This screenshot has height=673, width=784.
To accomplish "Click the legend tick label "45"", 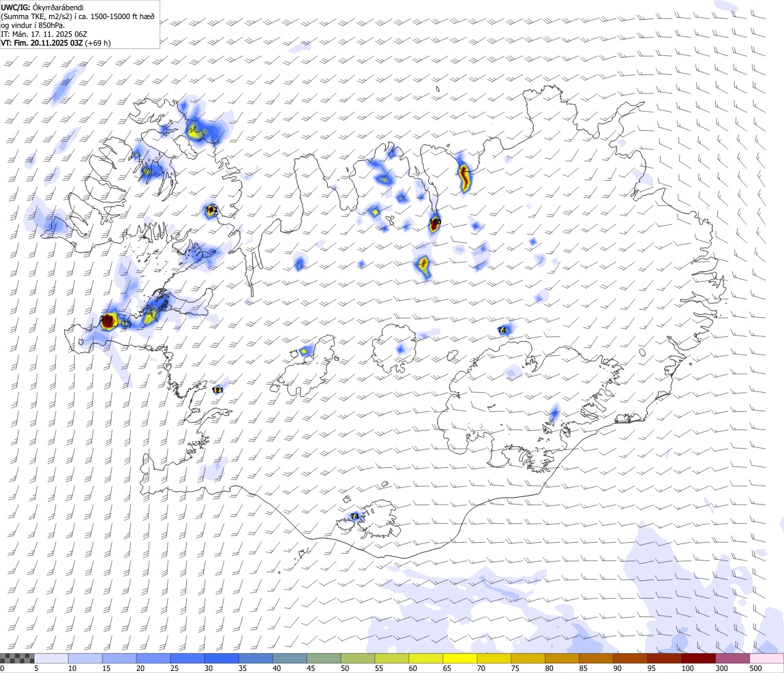I will [x=311, y=668].
